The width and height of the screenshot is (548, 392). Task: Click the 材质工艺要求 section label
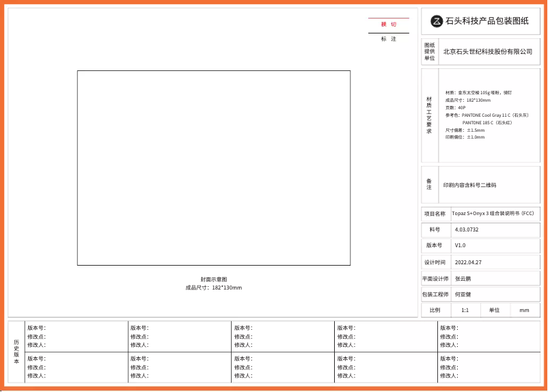click(429, 115)
